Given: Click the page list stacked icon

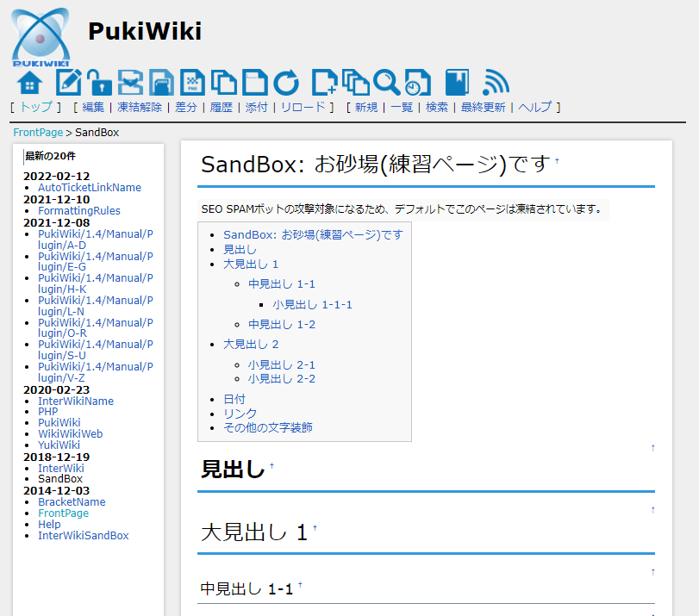Looking at the screenshot, I should click(x=355, y=83).
